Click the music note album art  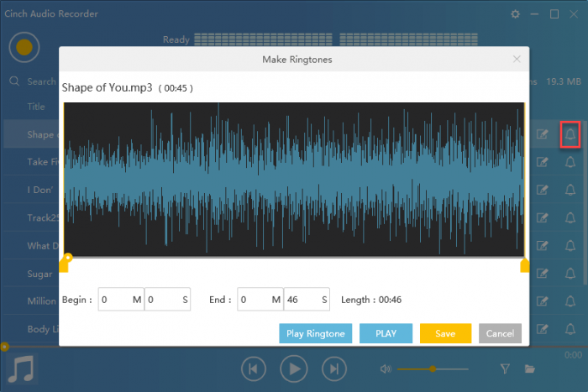21,369
